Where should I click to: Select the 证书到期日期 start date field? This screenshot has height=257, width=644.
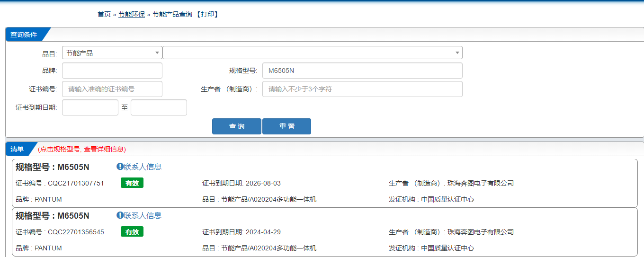(x=90, y=107)
